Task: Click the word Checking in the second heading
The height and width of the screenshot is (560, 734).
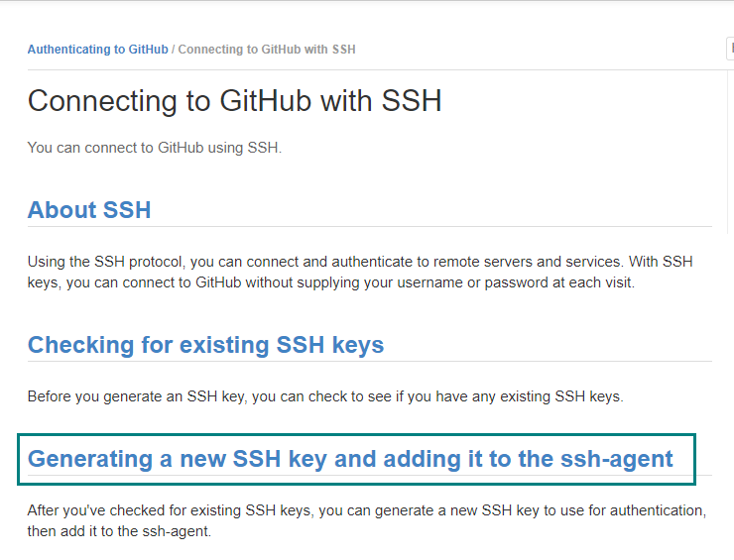Action: pyautogui.click(x=81, y=345)
